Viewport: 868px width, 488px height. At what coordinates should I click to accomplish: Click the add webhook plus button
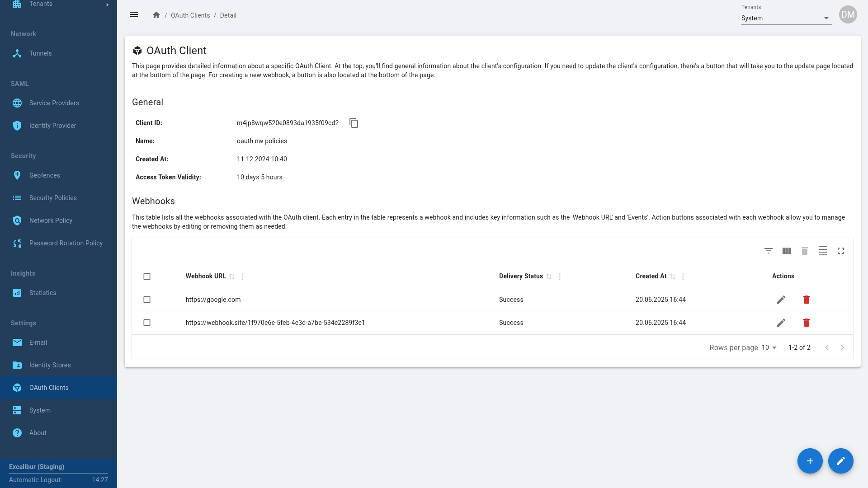pyautogui.click(x=810, y=461)
